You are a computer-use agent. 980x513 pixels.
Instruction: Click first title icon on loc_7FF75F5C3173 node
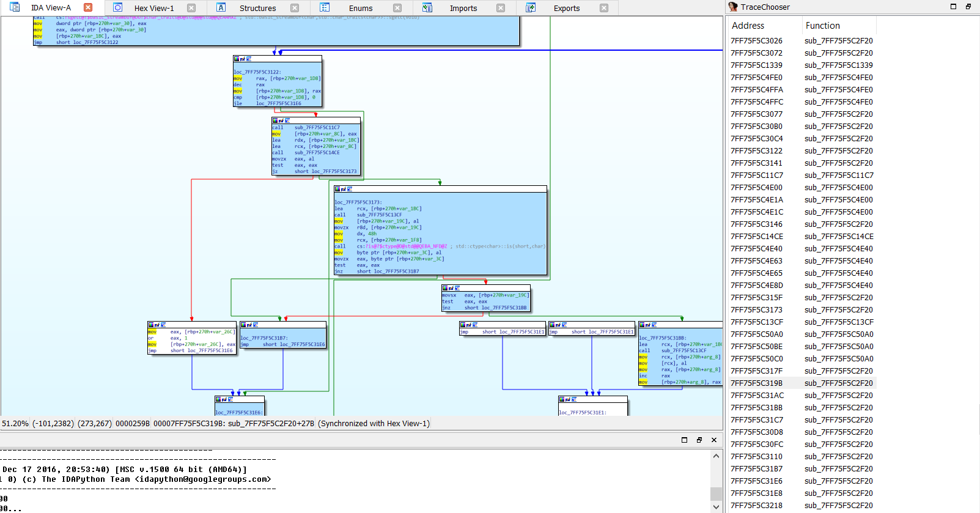tap(337, 189)
